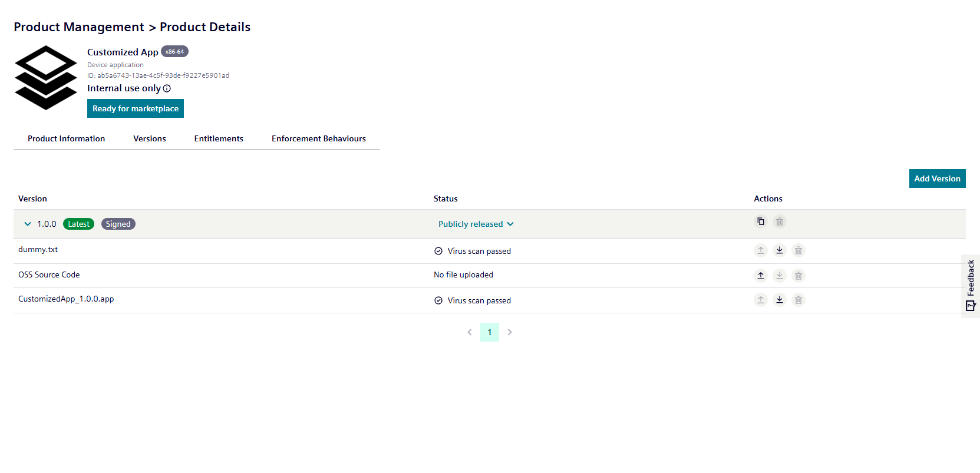Click trash icon in dummy.txt row
This screenshot has height=473, width=980.
pyautogui.click(x=798, y=250)
